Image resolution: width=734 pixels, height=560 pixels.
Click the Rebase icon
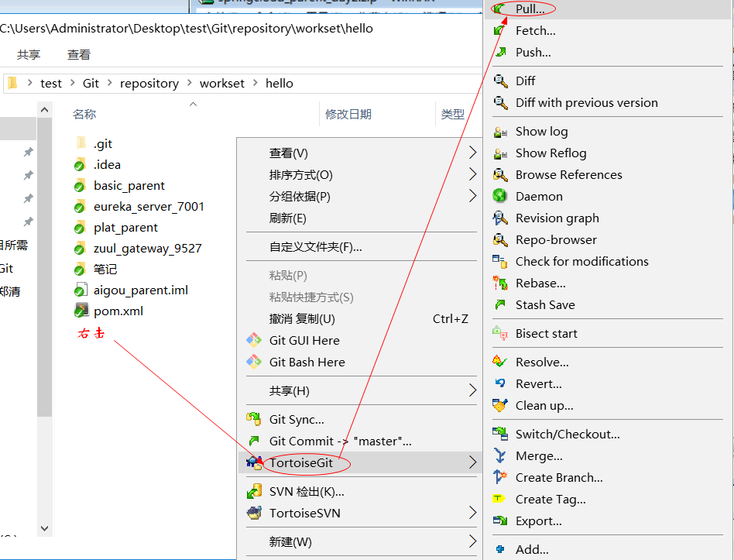500,283
